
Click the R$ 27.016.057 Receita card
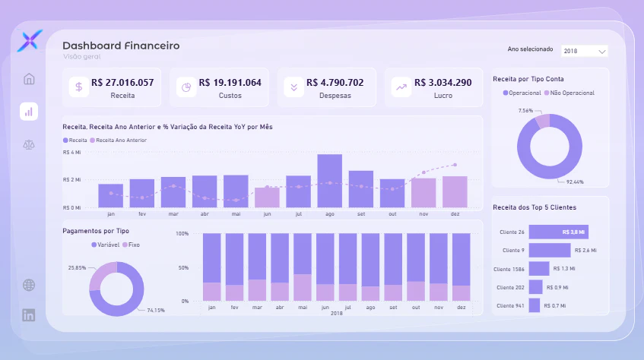tap(112, 87)
